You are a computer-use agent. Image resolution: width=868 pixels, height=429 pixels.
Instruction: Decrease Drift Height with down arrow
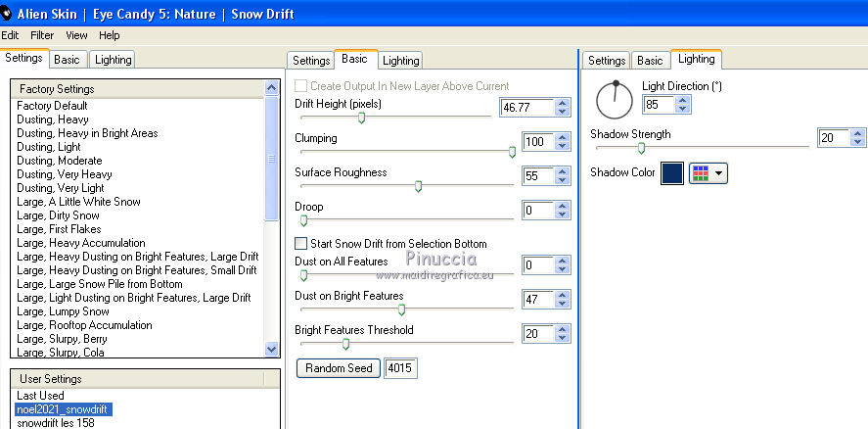coord(563,112)
